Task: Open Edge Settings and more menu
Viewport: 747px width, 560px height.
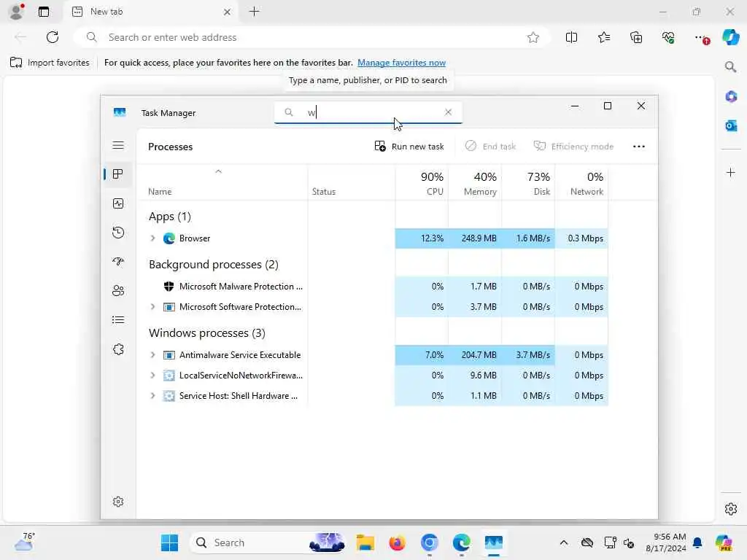Action: 701,38
